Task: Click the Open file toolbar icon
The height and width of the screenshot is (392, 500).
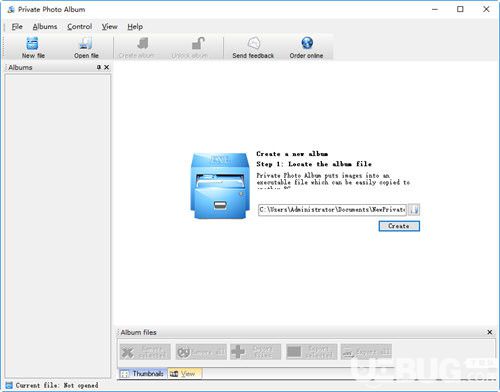Action: point(86,44)
